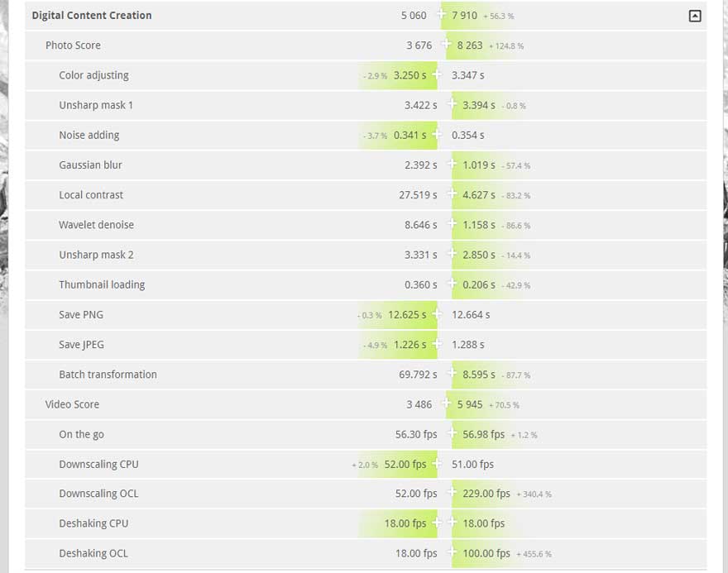Screen dimensions: 728x573
Task: Click plus icon in Downscaling OCL row
Action: click(452, 492)
